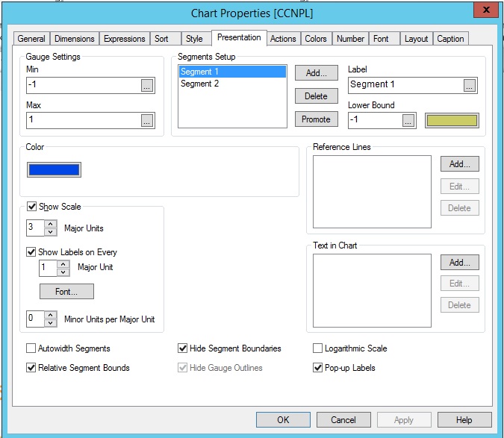Uncheck Hide Segment Boundaries
Image resolution: width=504 pixels, height=438 pixels.
tap(183, 348)
